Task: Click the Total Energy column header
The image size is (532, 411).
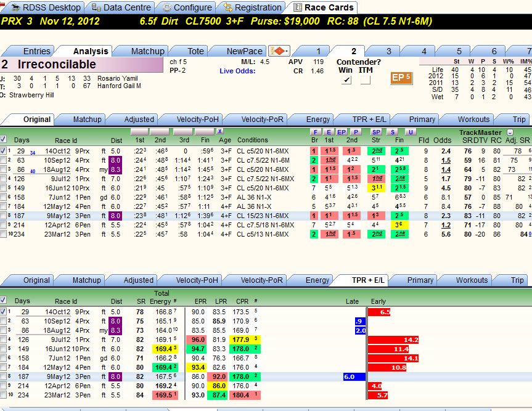Action: click(x=162, y=297)
